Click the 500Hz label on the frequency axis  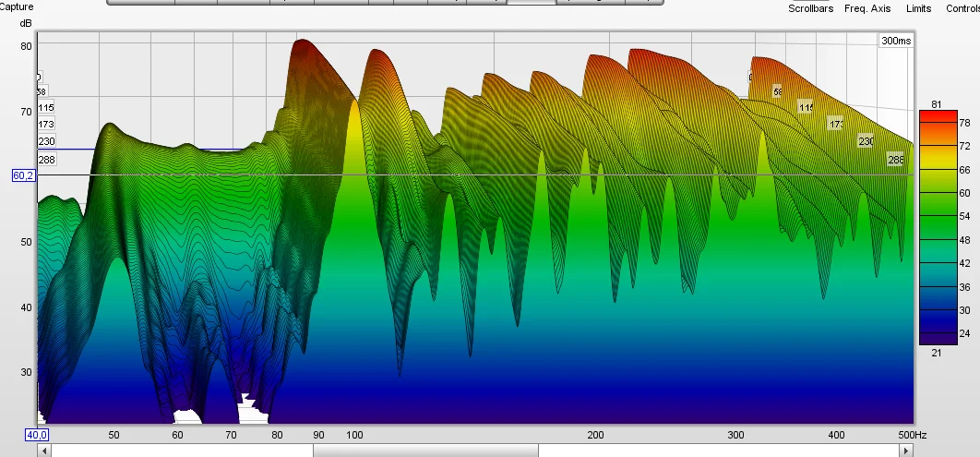[912, 435]
